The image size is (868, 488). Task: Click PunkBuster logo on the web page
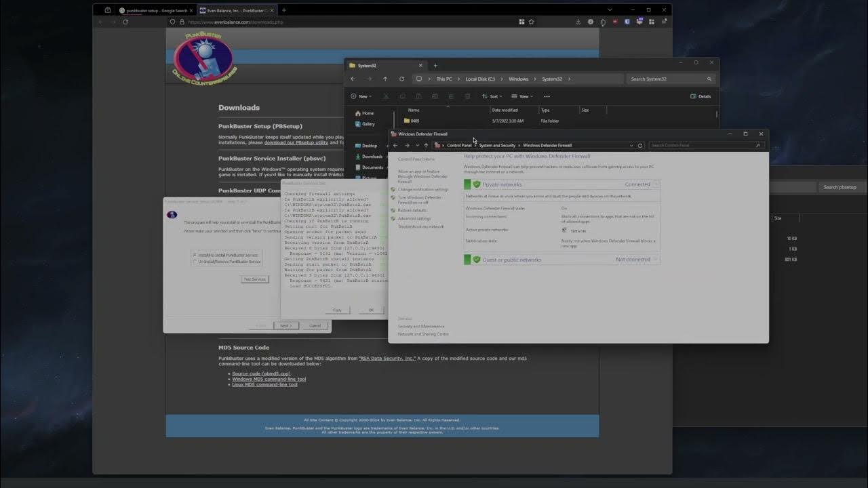203,58
